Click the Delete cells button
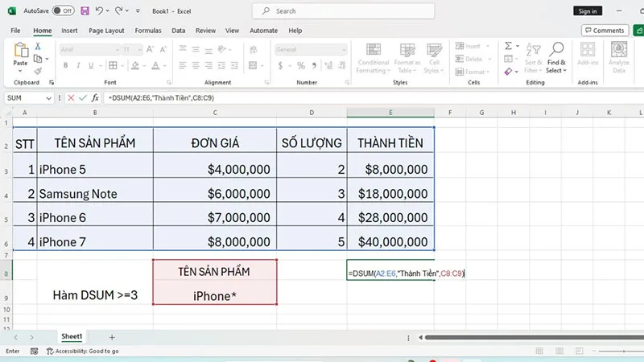 (x=473, y=59)
